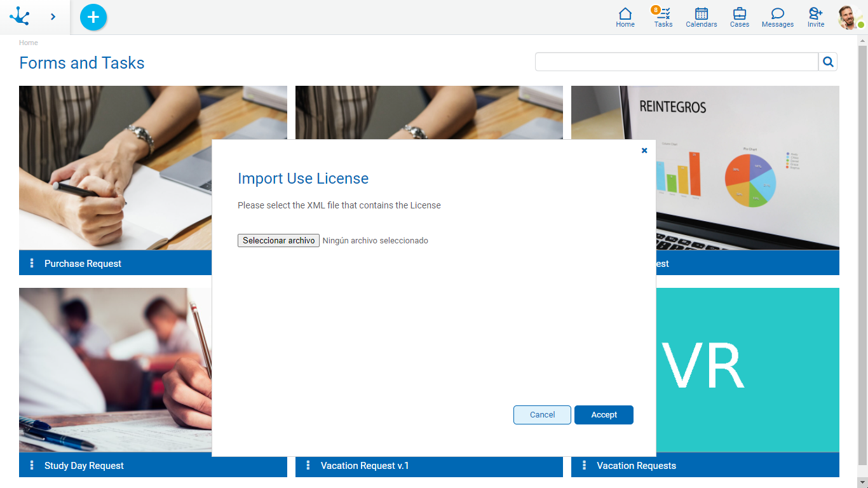This screenshot has height=488, width=868.
Task: Go to Home in top navigation
Action: [625, 17]
